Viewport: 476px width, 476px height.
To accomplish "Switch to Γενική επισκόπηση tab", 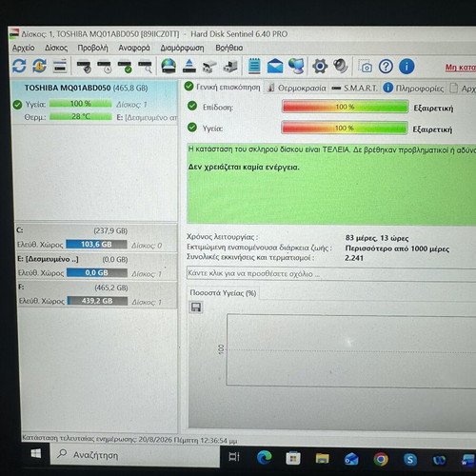I will pyautogui.click(x=223, y=87).
